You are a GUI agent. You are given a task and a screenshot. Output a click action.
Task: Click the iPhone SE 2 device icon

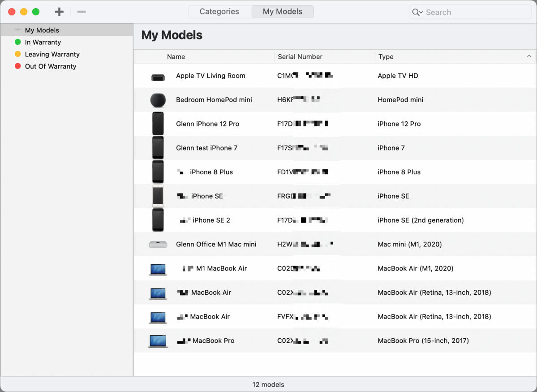[x=158, y=220]
